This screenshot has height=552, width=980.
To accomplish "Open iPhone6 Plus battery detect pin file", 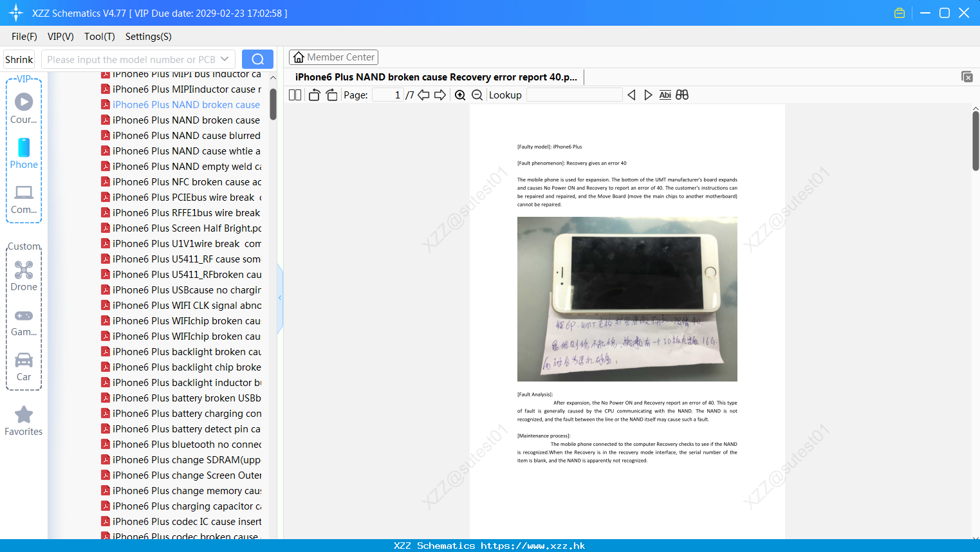I will pyautogui.click(x=181, y=429).
